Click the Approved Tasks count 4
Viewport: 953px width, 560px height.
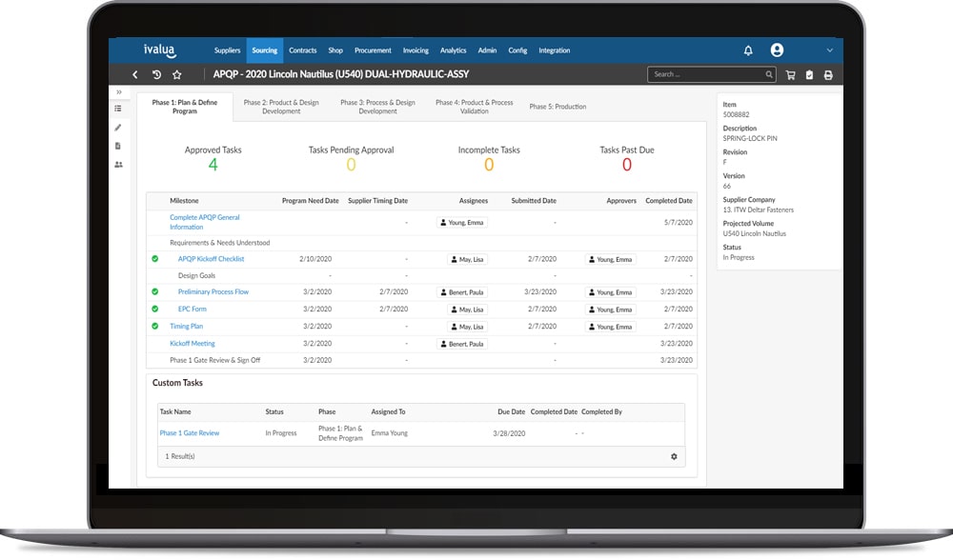(213, 165)
